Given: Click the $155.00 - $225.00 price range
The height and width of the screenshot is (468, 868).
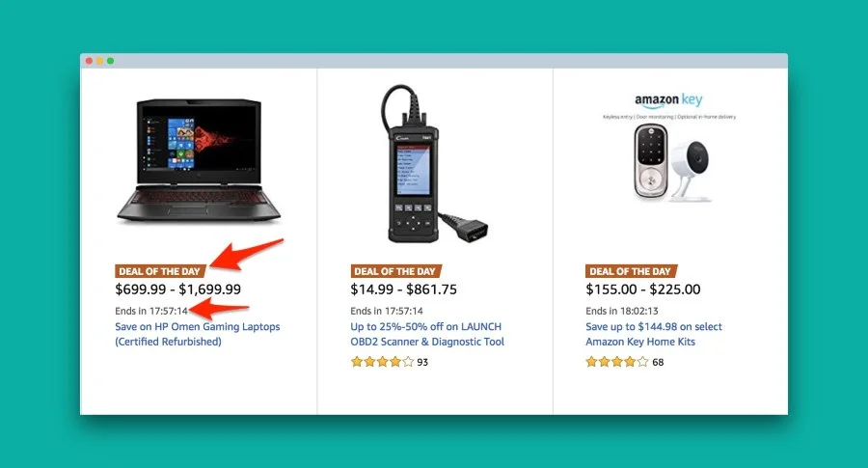Looking at the screenshot, I should [x=643, y=289].
